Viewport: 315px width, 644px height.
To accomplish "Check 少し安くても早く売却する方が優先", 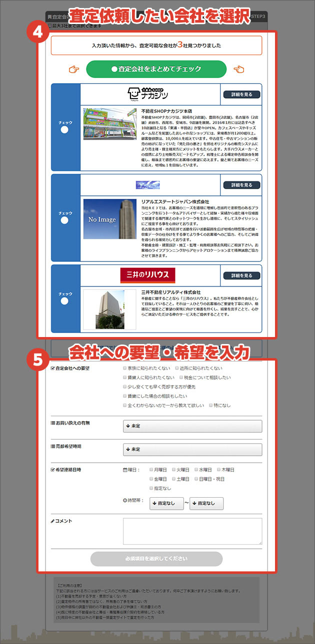I will click(125, 387).
